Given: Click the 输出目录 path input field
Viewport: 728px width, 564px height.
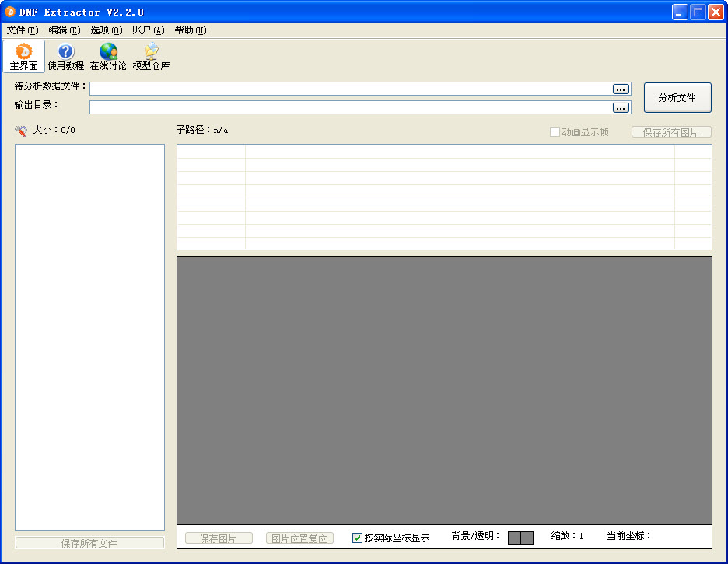Looking at the screenshot, I should click(350, 107).
